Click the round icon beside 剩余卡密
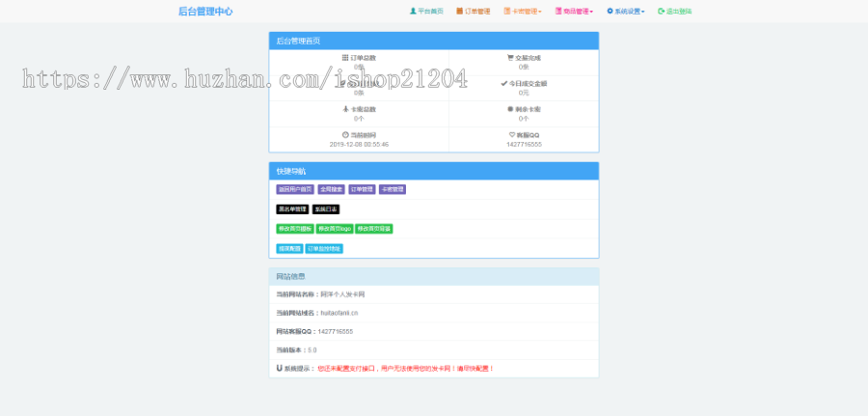The image size is (868, 416). click(x=510, y=109)
